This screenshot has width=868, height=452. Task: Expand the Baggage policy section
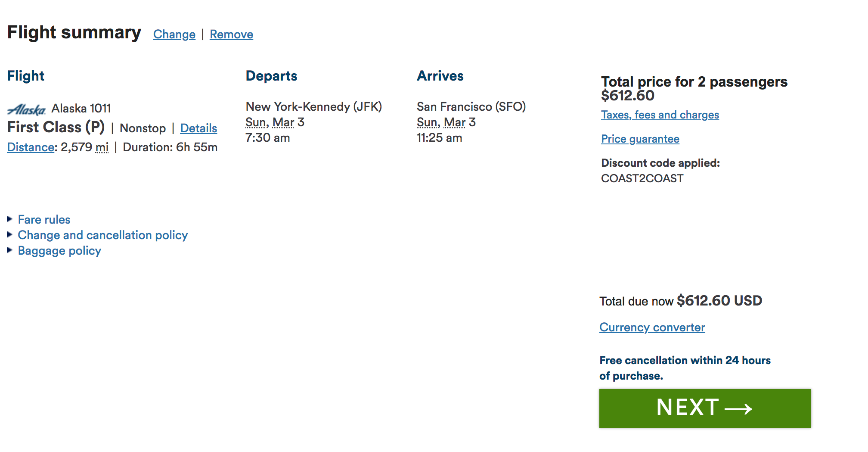[x=59, y=251]
